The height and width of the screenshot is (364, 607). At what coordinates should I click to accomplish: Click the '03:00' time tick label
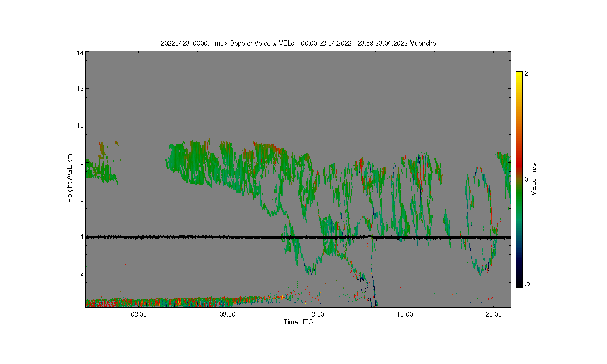(x=139, y=315)
